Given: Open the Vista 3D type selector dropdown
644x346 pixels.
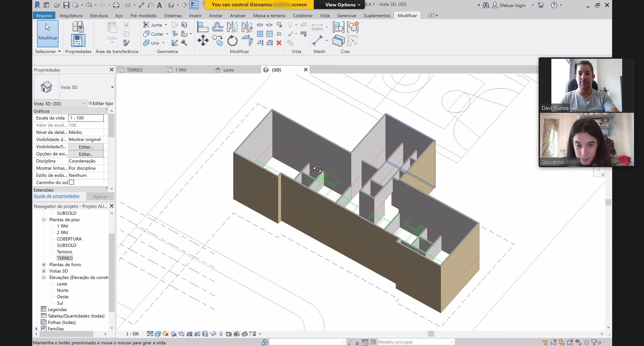Looking at the screenshot, I should pyautogui.click(x=112, y=87).
